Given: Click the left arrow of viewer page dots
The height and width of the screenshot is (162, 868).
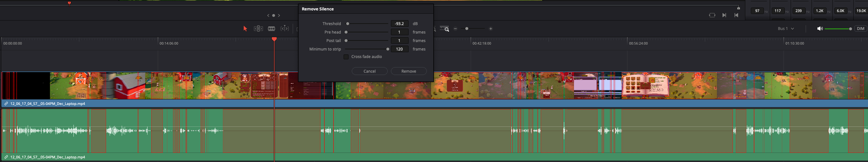Looking at the screenshot, I should (268, 16).
